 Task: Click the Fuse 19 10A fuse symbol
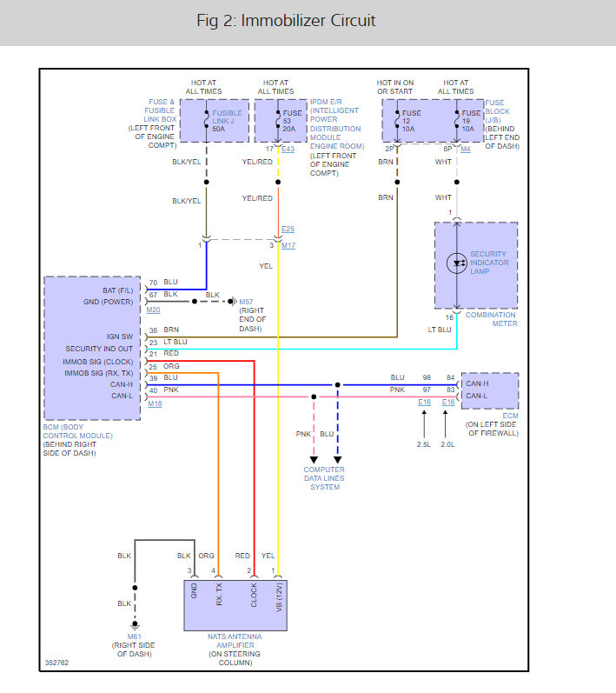457,120
